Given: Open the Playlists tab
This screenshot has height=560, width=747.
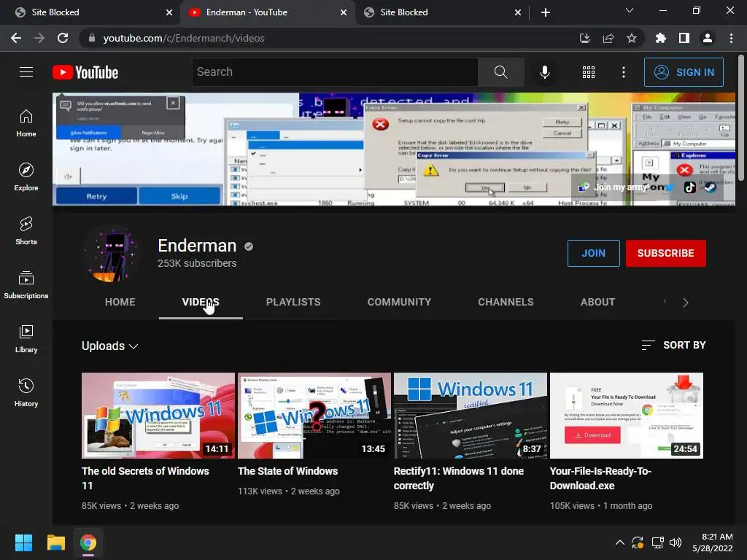Looking at the screenshot, I should tap(293, 302).
